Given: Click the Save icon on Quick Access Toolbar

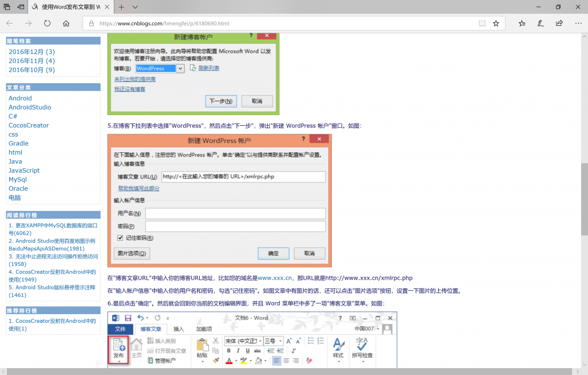Looking at the screenshot, I should click(128, 318).
